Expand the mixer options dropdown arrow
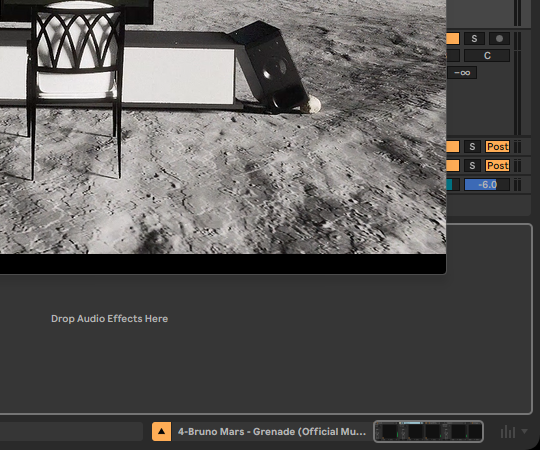This screenshot has height=450, width=540. point(524,431)
